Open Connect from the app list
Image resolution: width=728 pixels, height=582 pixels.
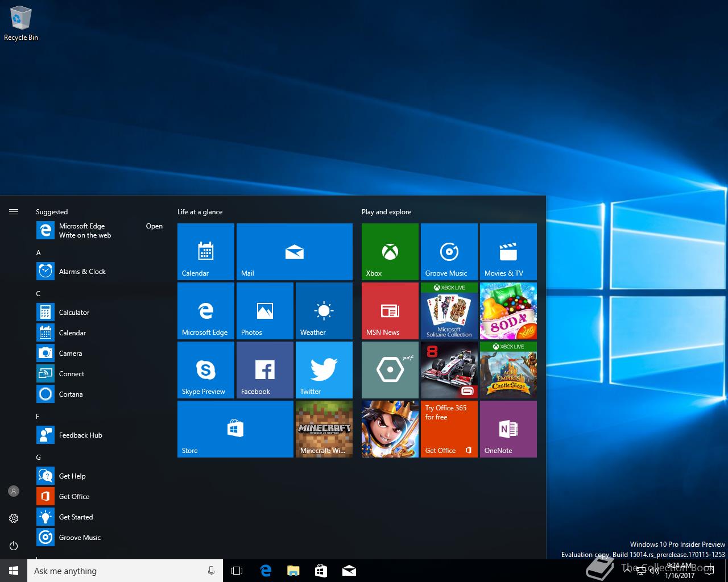tap(100, 374)
